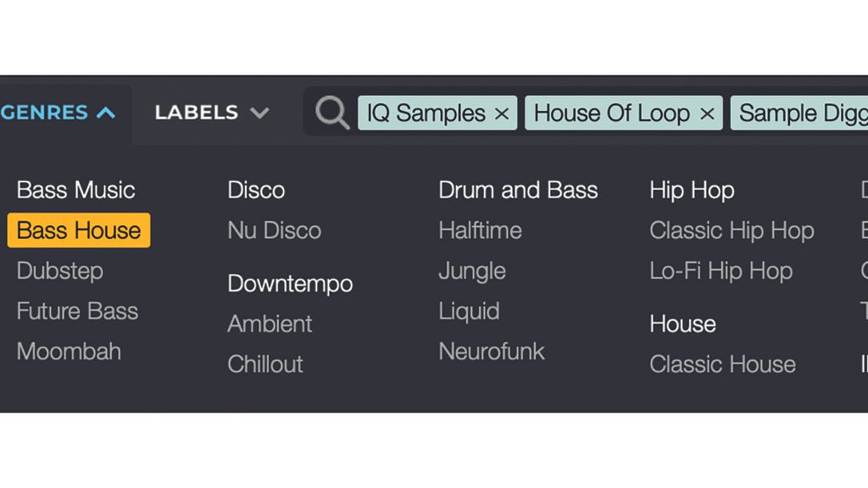Select the Bass Music category heading
868x488 pixels.
point(75,190)
